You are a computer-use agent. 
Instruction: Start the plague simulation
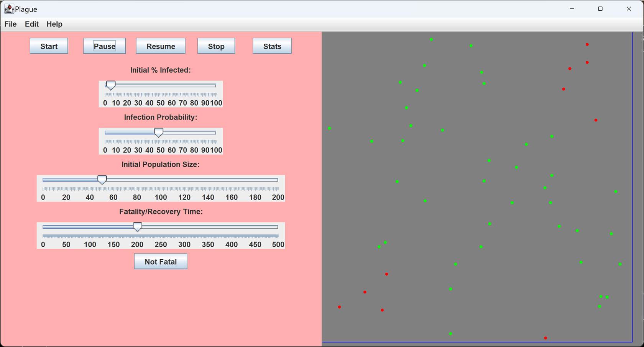[49, 46]
